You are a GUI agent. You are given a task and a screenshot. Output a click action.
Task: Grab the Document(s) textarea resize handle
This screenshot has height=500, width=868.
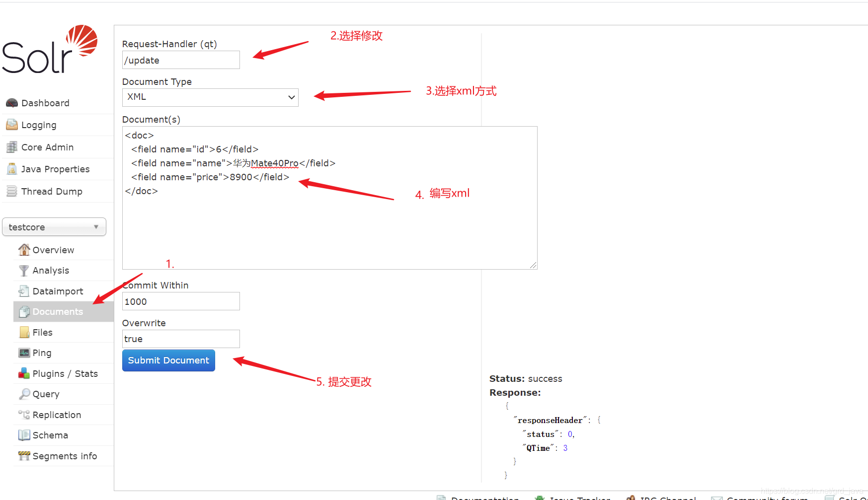(533, 265)
